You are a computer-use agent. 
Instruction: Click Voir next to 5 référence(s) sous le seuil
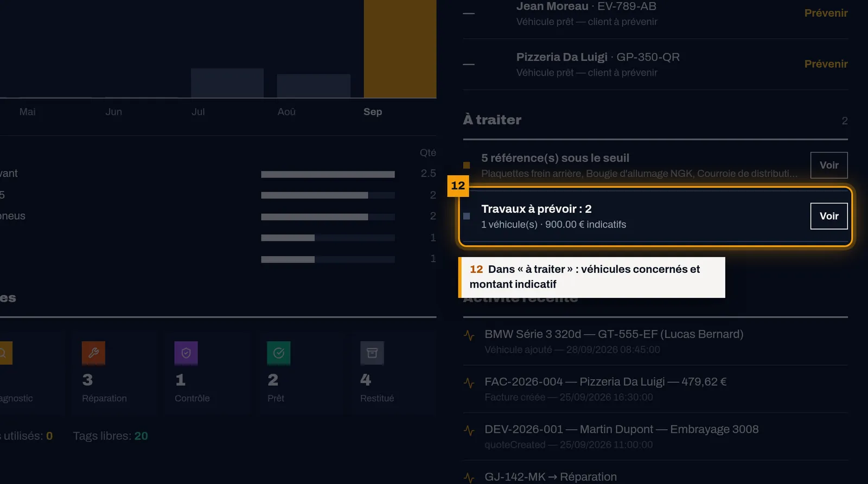829,165
